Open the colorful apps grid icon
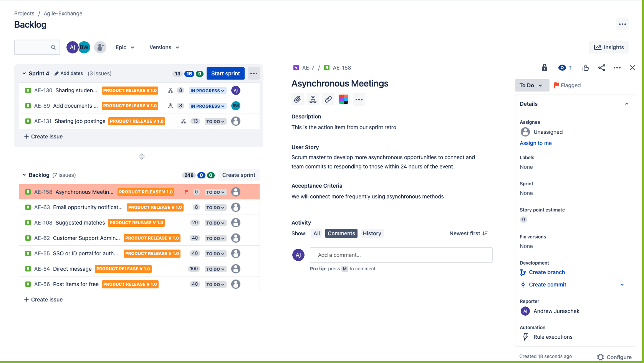The height and width of the screenshot is (363, 644). point(343,99)
